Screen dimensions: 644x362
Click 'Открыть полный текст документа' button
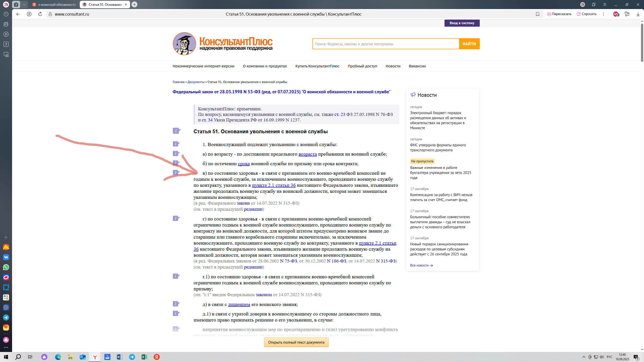tap(296, 342)
